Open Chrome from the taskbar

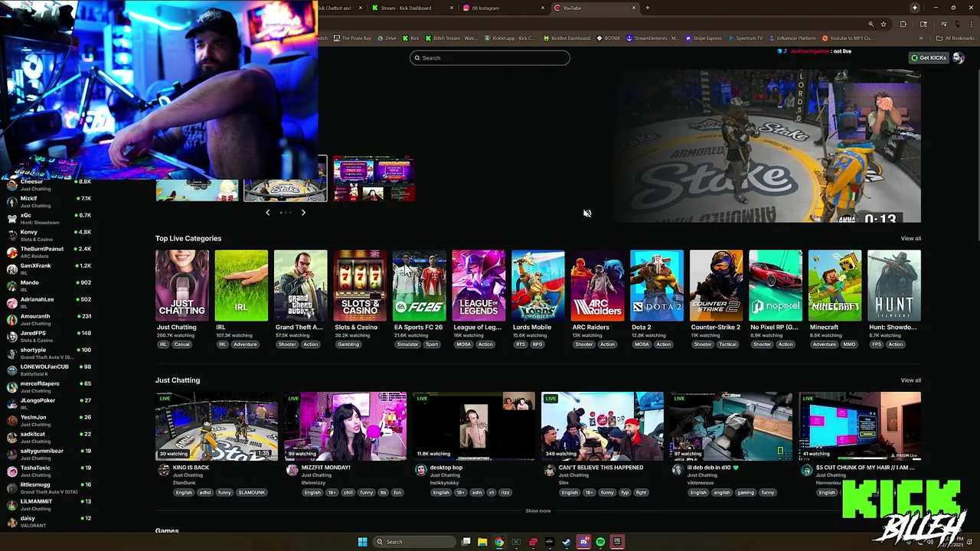499,542
